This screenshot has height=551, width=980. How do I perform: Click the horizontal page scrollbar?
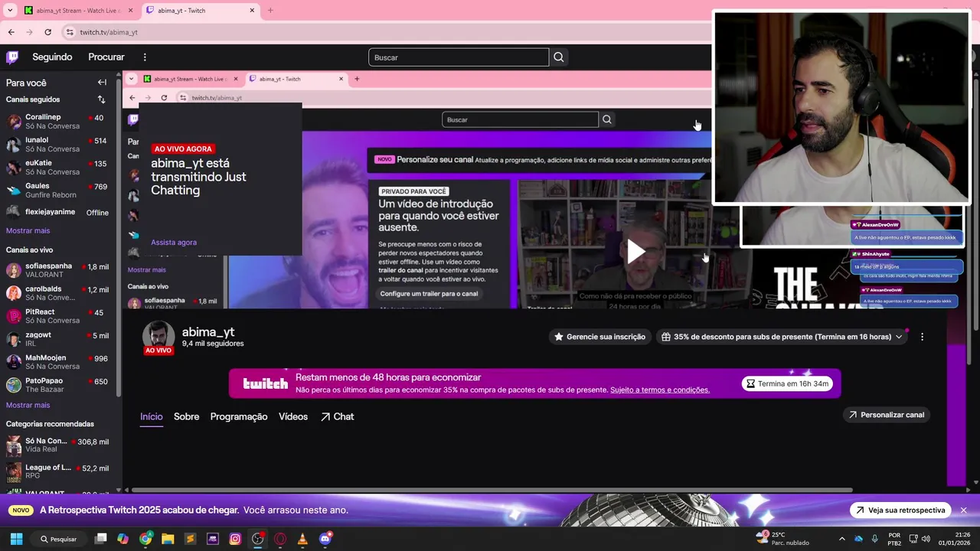[492, 490]
